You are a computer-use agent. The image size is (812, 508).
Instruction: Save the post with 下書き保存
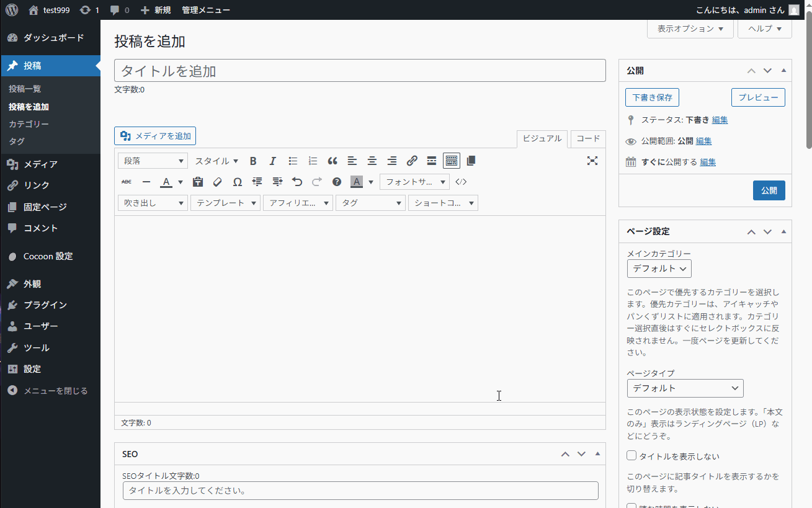click(x=652, y=97)
